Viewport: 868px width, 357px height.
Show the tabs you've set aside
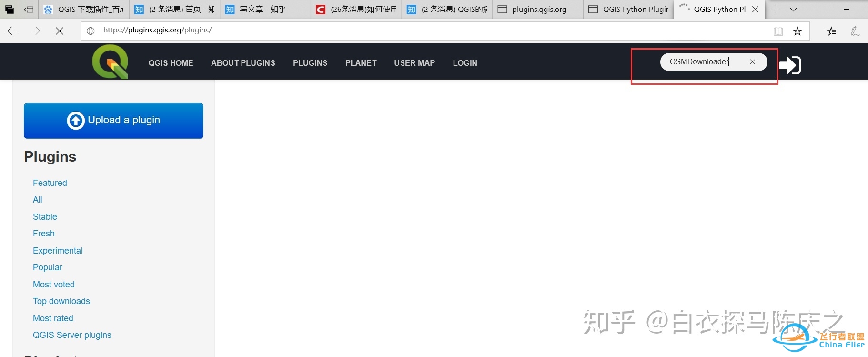10,9
